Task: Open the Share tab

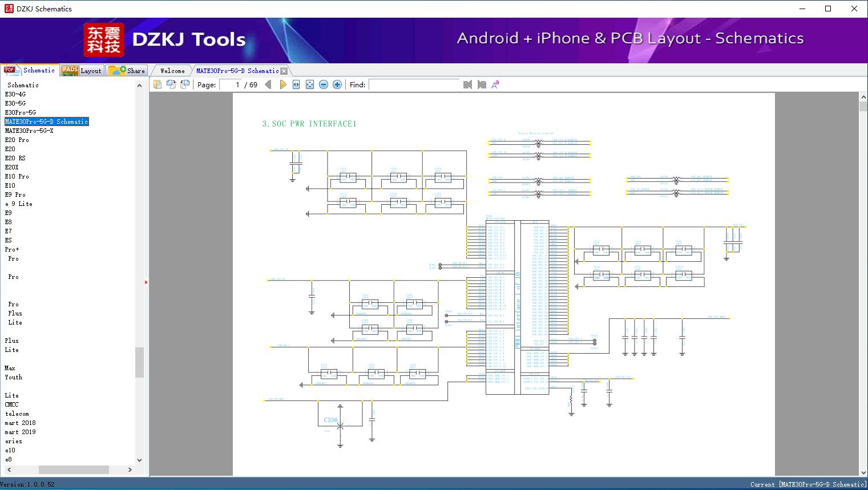Action: click(127, 71)
